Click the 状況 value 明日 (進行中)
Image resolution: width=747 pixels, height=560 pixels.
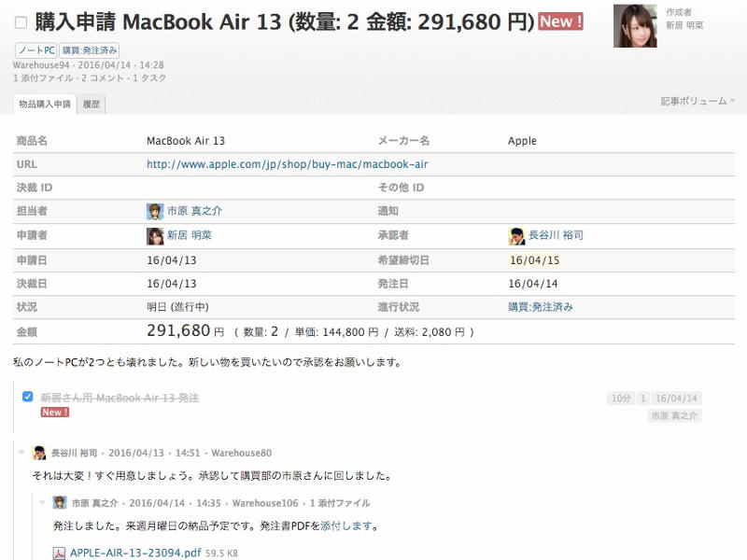[x=177, y=307]
